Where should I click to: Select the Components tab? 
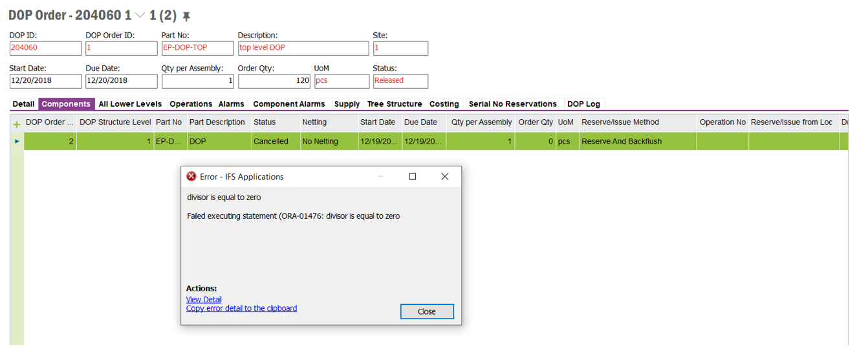click(66, 104)
